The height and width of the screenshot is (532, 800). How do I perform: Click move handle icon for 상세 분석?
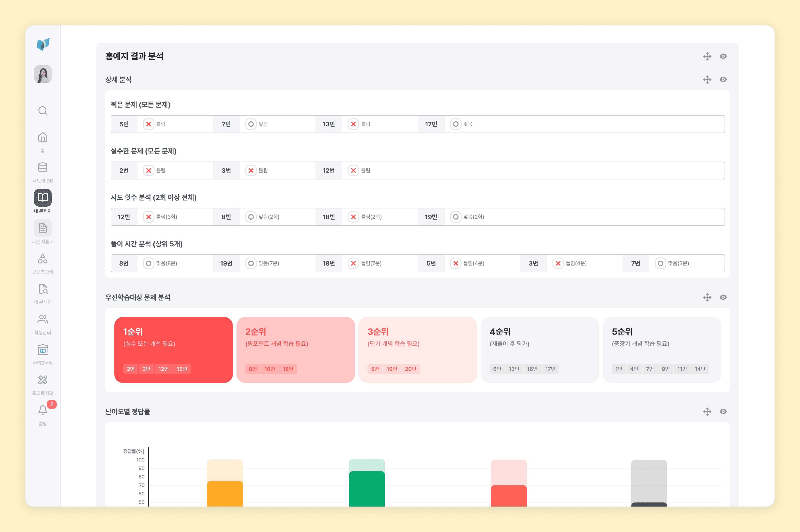[x=707, y=79]
